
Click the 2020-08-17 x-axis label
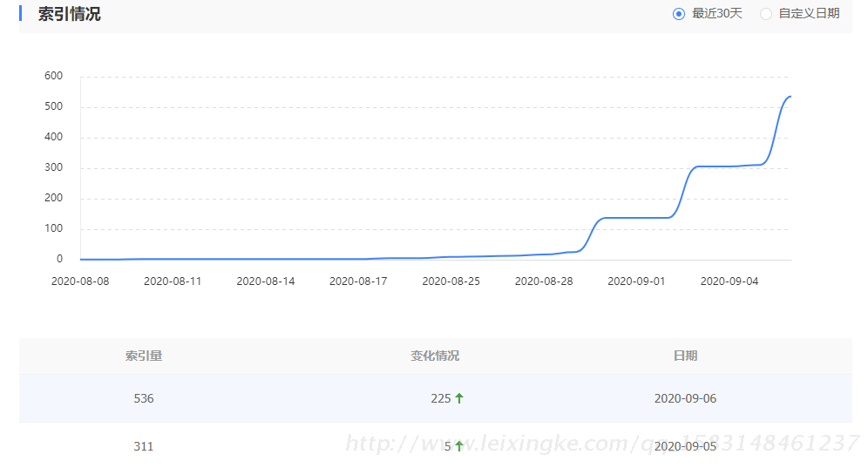[x=358, y=281]
